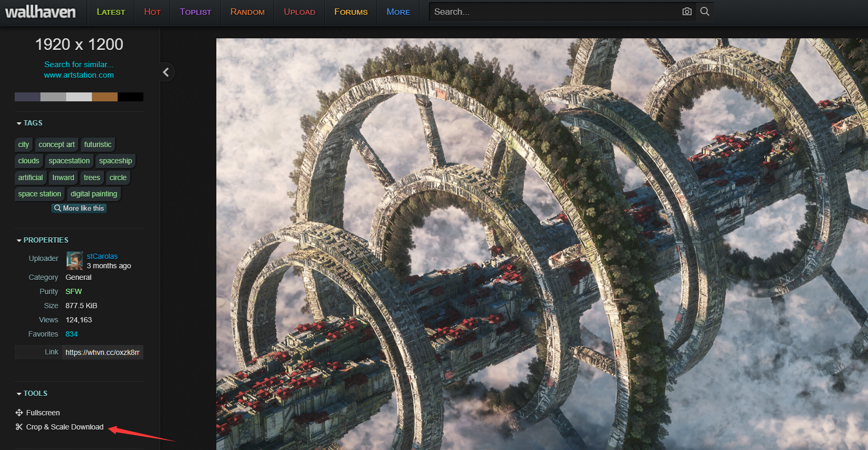Select the brown color swatch

[104, 97]
